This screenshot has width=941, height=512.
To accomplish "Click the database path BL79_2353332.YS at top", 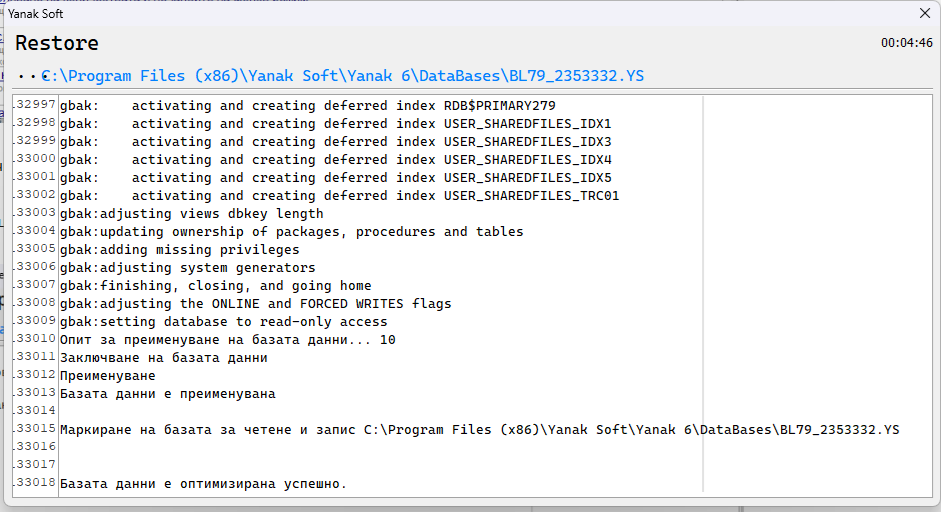I will [343, 76].
